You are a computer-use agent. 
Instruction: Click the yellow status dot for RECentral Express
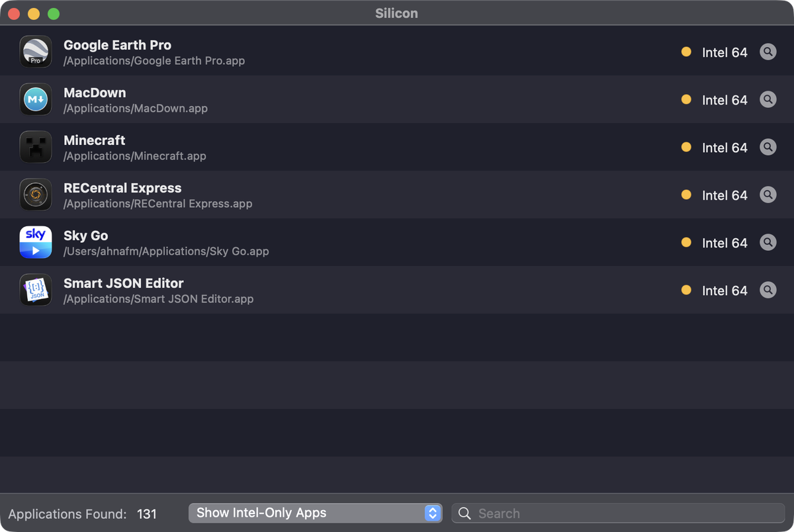tap(686, 195)
